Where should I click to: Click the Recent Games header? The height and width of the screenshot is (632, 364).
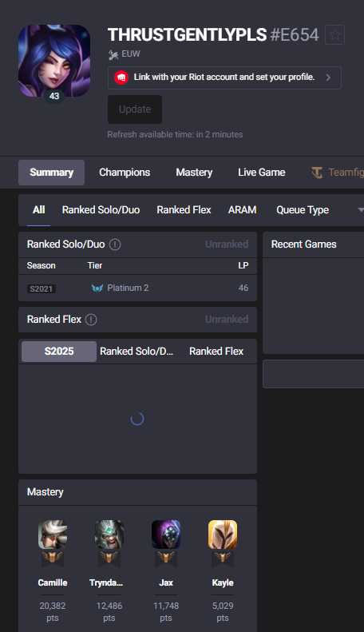303,244
